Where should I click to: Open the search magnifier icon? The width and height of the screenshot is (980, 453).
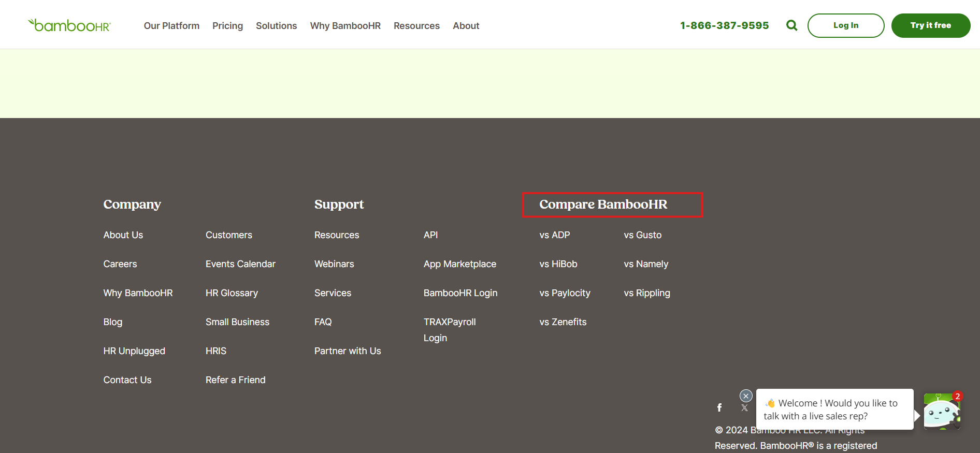coord(791,25)
